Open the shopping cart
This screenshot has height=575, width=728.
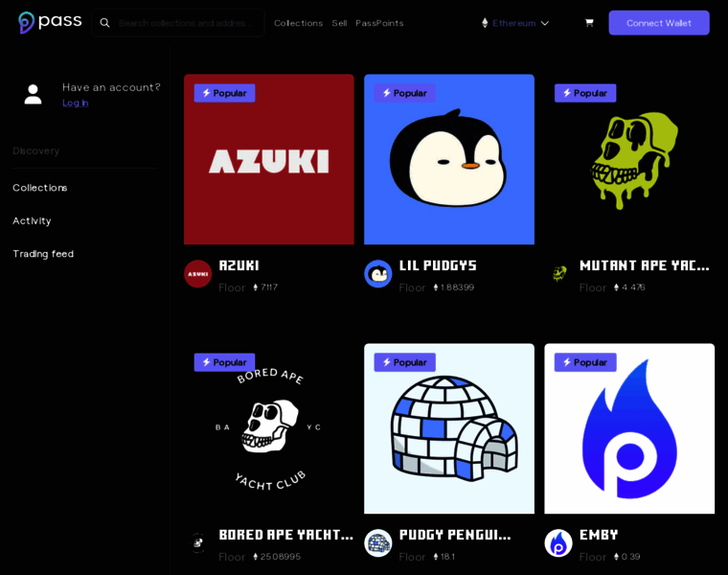[x=589, y=23]
